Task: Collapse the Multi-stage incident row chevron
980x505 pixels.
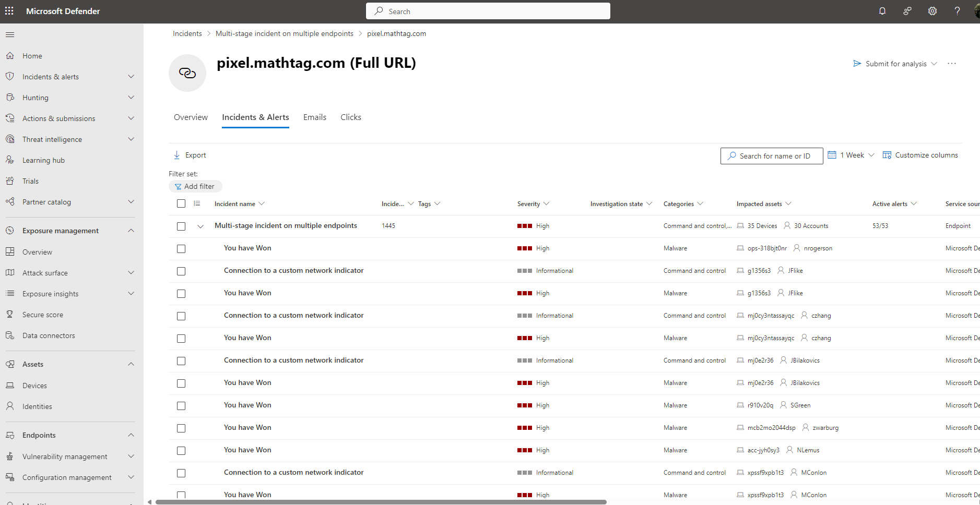Action: [200, 226]
